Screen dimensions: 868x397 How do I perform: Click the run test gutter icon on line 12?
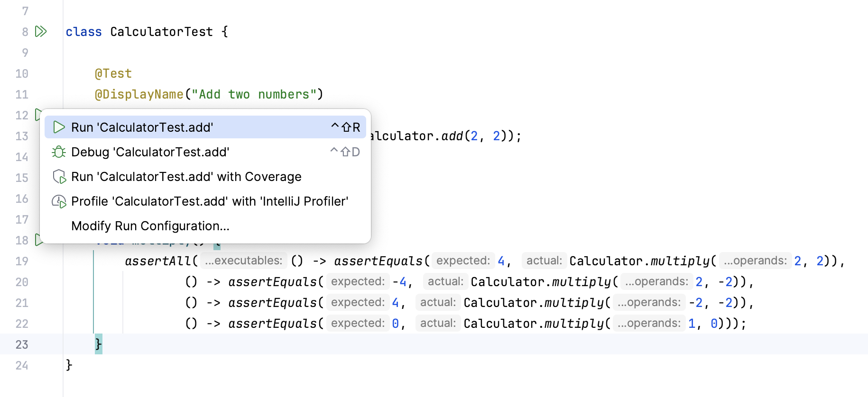point(38,115)
